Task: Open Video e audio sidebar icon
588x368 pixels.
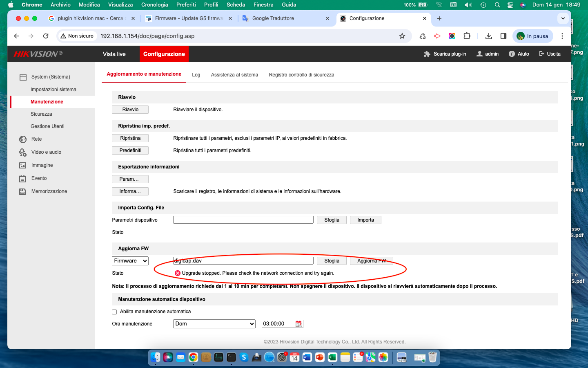Action: tap(23, 152)
